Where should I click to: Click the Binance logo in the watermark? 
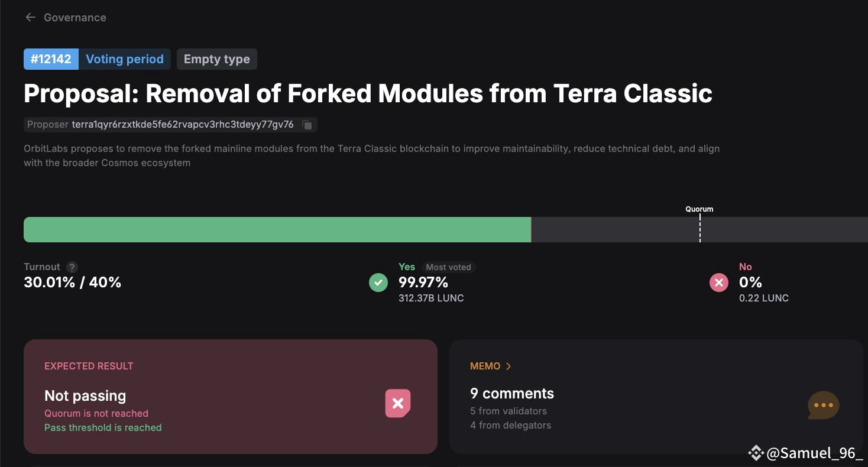point(756,453)
